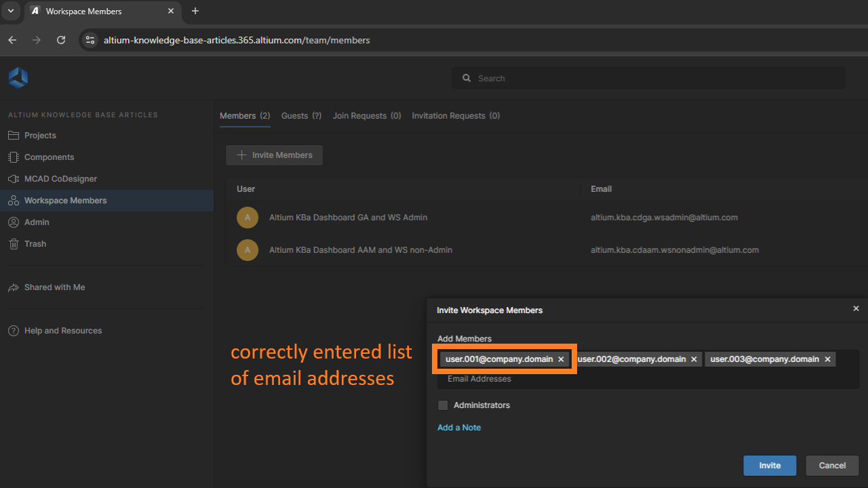Screen dimensions: 868x488
Task: Click the Altium logo
Action: [x=18, y=77]
